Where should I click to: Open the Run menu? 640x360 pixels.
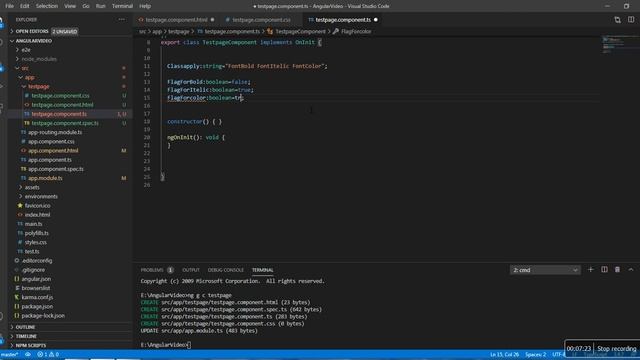100,6
